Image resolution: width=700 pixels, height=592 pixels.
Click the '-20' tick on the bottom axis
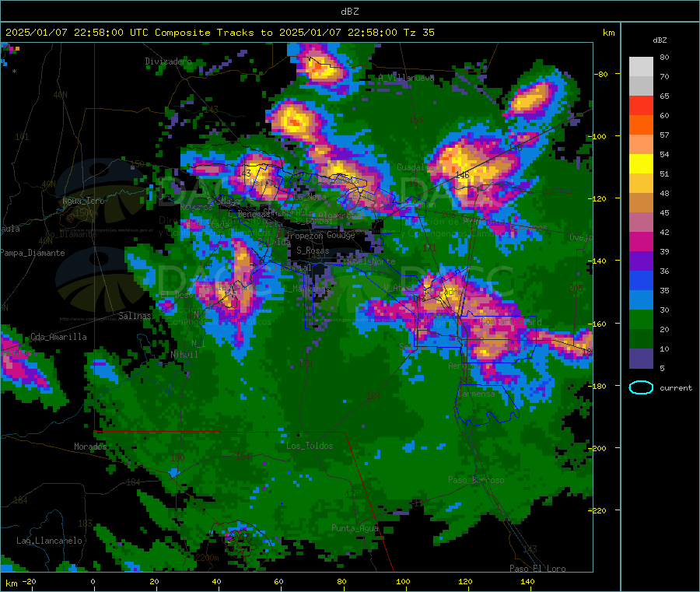point(29,581)
